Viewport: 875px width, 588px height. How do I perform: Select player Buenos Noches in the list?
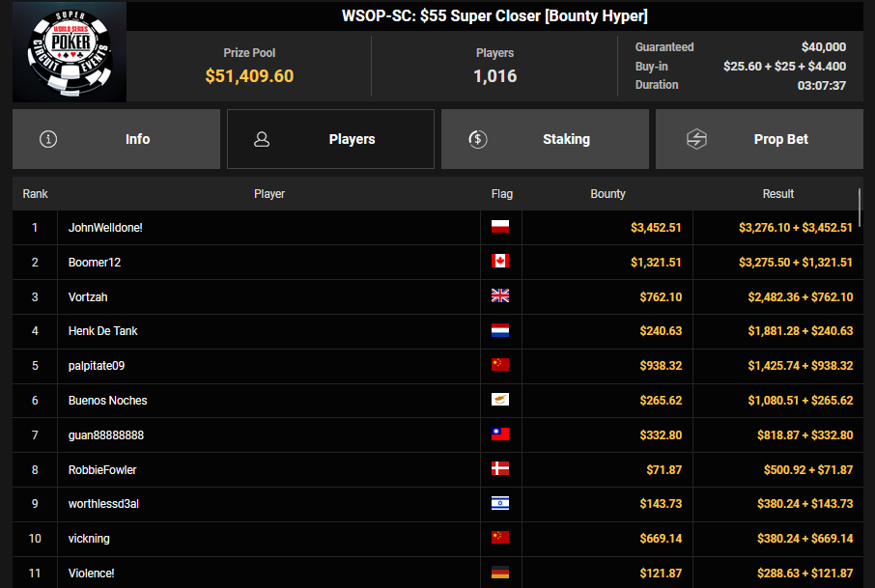coord(107,400)
